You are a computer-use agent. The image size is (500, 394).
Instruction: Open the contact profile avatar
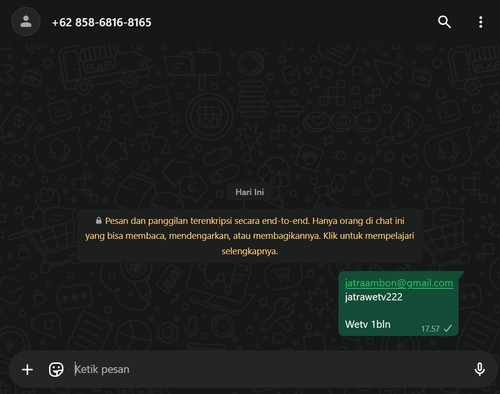(x=26, y=22)
